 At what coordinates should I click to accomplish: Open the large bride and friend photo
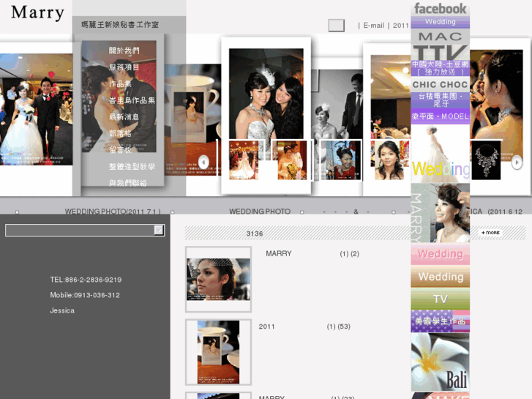tap(266, 94)
